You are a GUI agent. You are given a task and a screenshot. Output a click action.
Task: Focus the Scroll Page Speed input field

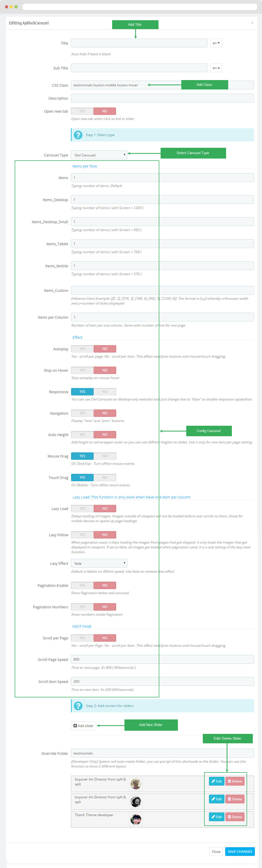point(162,659)
